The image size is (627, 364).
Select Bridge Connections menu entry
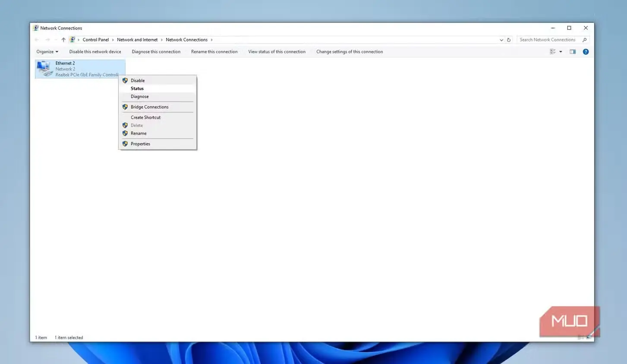click(x=158, y=107)
